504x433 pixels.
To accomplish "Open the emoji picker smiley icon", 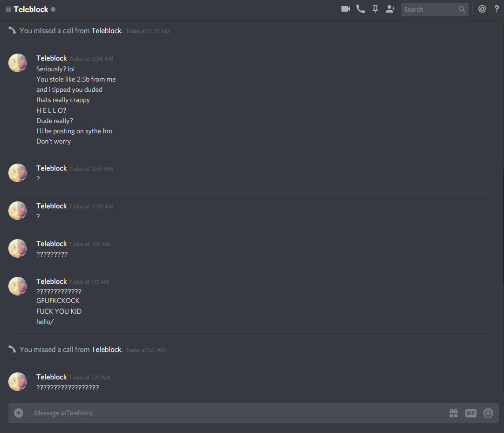I will click(488, 413).
